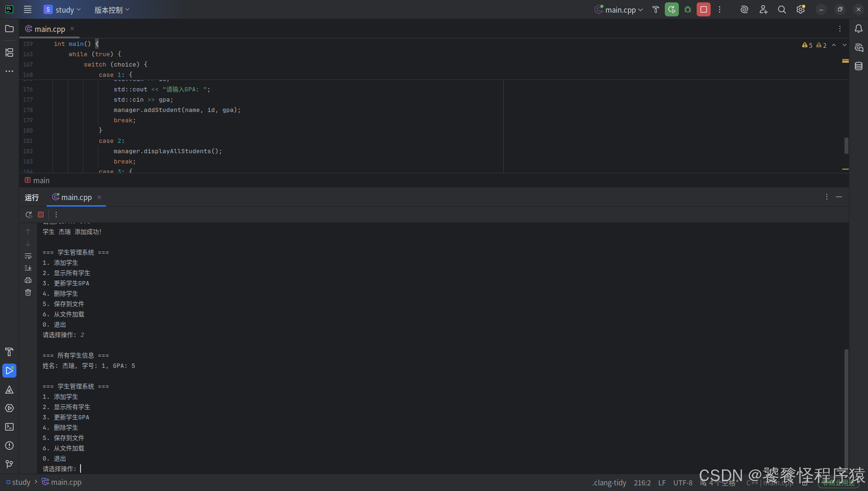Hide the Run tool window

tap(839, 197)
